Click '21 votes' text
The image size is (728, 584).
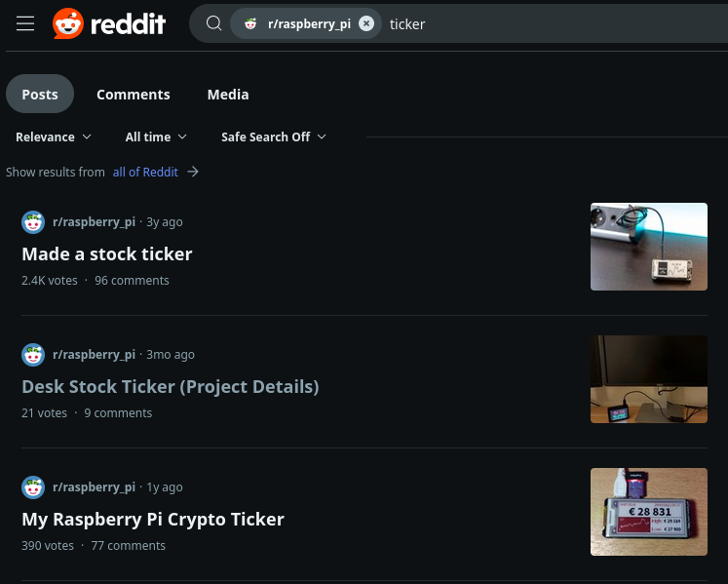(44, 413)
